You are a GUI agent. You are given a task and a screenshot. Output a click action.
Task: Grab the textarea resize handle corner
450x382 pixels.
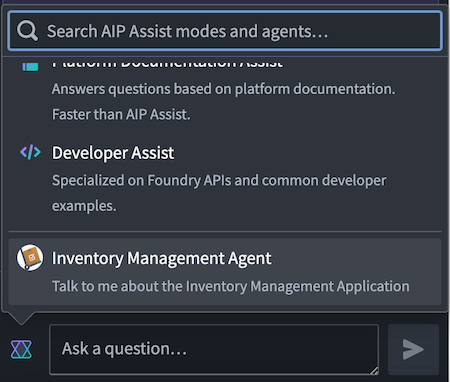[374, 370]
